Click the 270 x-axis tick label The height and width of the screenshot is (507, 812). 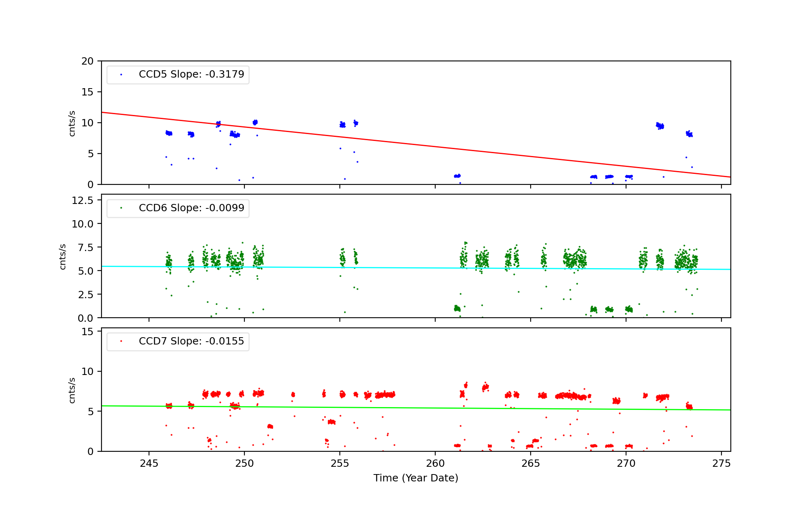tap(626, 464)
